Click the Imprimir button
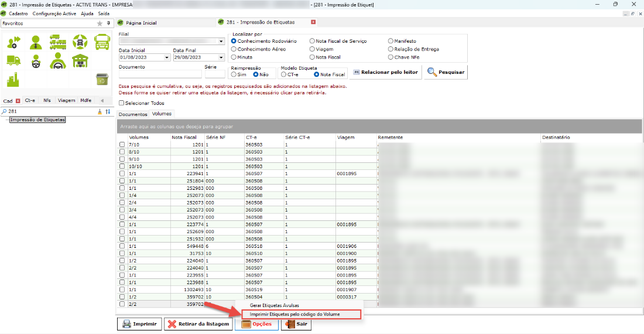 click(140, 323)
